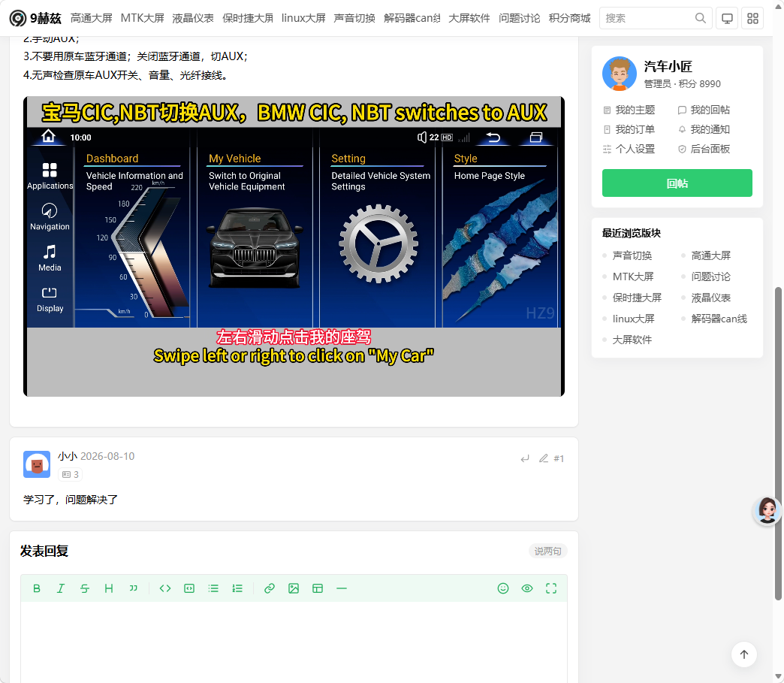Open 我的通知 link
This screenshot has height=683, width=784.
pyautogui.click(x=704, y=129)
